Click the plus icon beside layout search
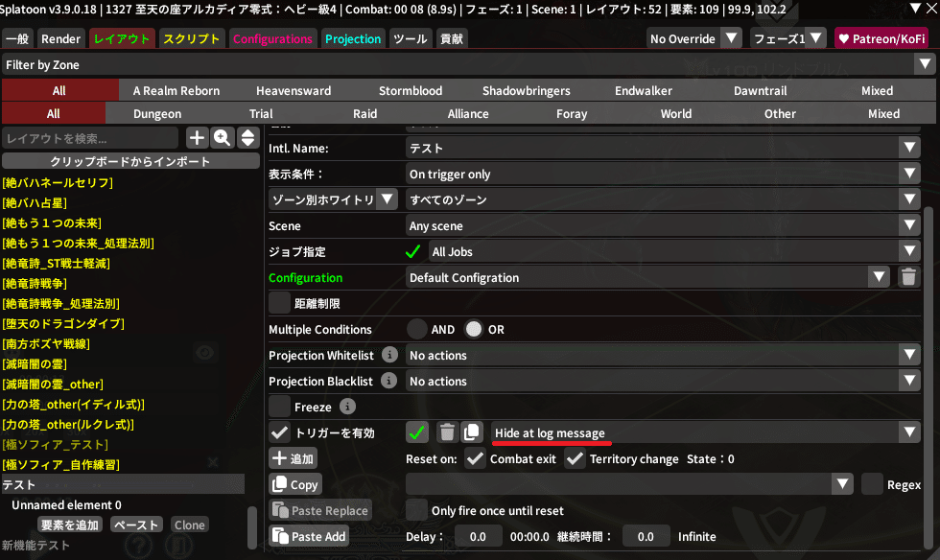 pos(197,138)
